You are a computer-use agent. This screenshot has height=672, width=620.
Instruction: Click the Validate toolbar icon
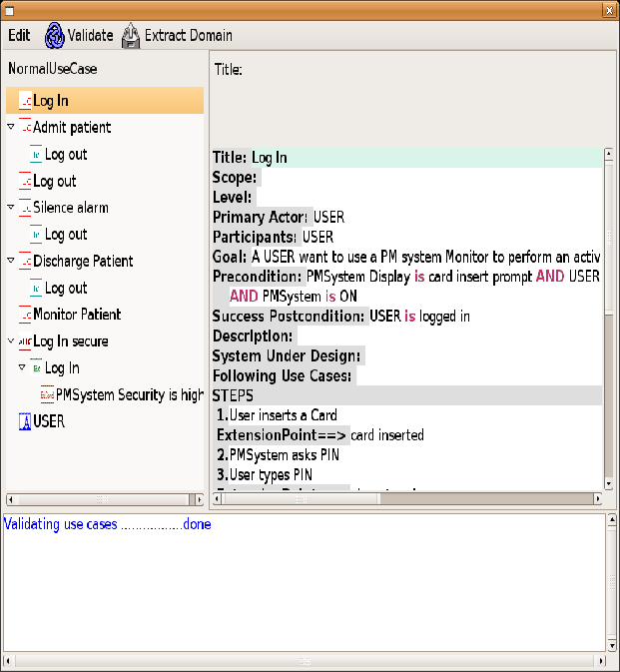pos(55,36)
